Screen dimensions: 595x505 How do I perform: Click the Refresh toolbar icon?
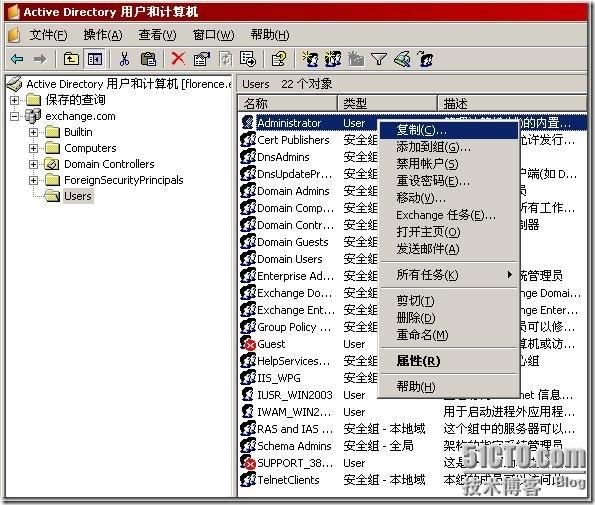tap(225, 59)
